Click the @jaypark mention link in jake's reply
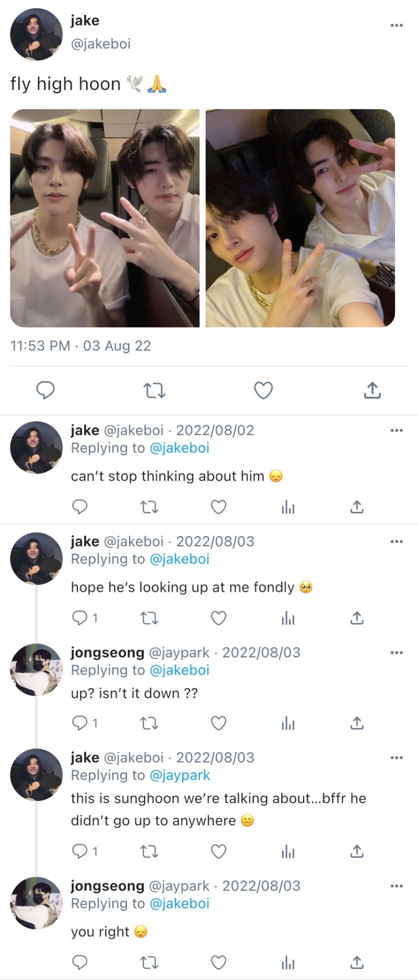Image resolution: width=418 pixels, height=980 pixels. coord(180,775)
